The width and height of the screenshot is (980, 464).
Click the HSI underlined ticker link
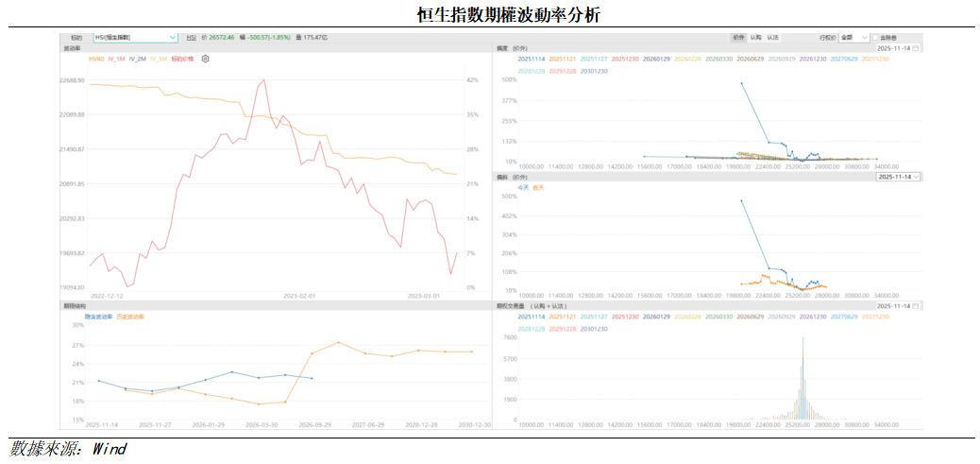tap(191, 37)
